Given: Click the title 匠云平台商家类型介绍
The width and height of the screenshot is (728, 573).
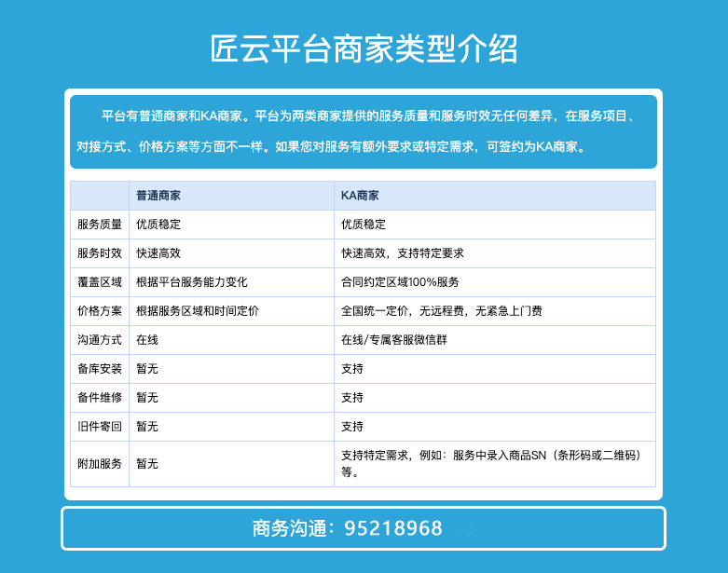Looking at the screenshot, I should pyautogui.click(x=364, y=48).
